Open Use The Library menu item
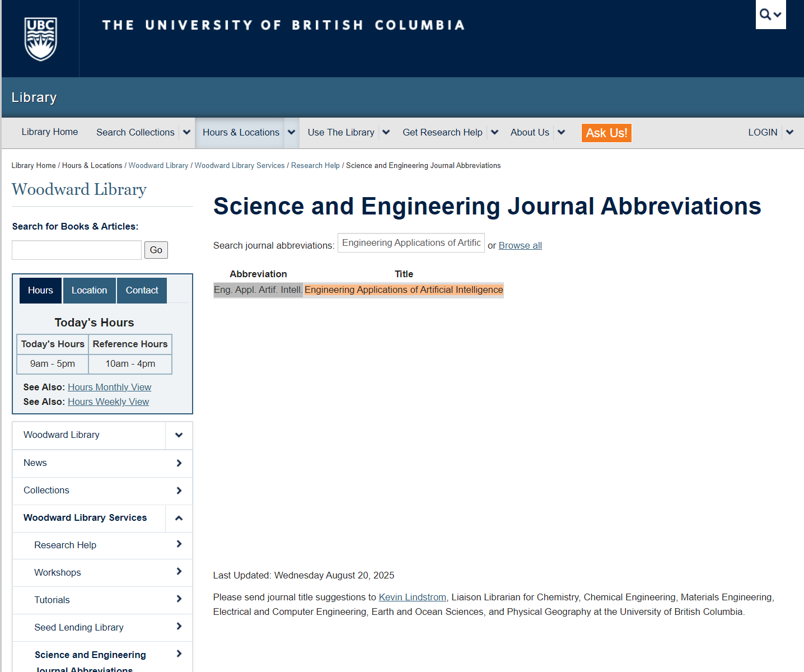Screen dimensions: 804x672 pyautogui.click(x=341, y=133)
